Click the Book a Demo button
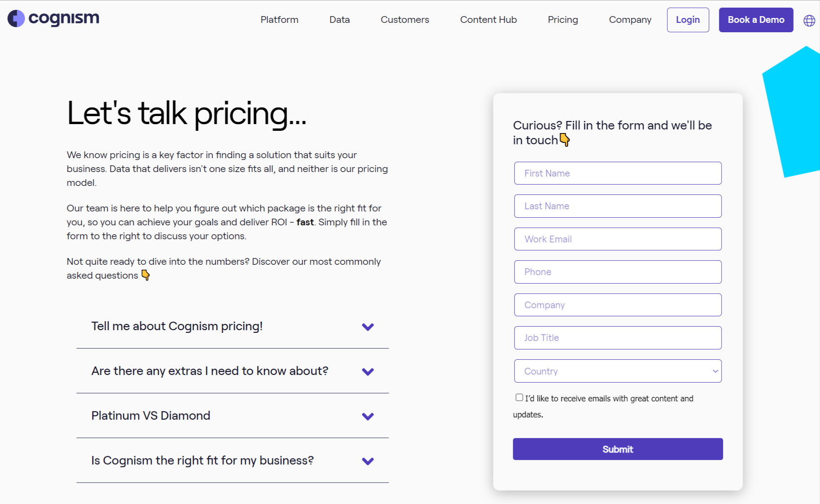820x504 pixels. [755, 20]
